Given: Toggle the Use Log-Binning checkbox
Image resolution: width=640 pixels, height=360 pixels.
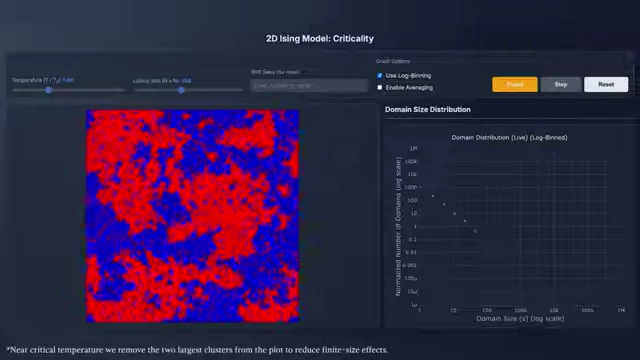Looking at the screenshot, I should pos(380,76).
